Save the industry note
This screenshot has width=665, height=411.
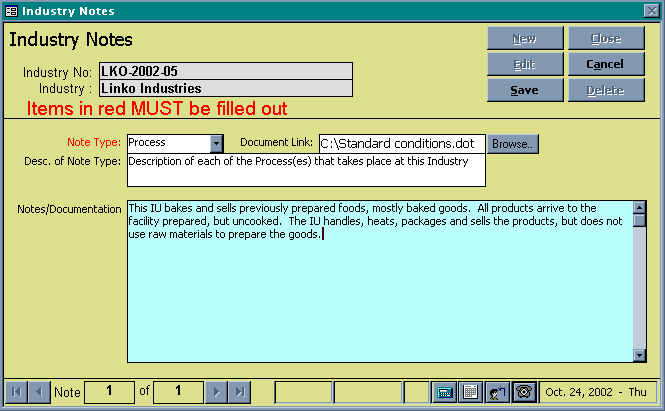point(525,90)
